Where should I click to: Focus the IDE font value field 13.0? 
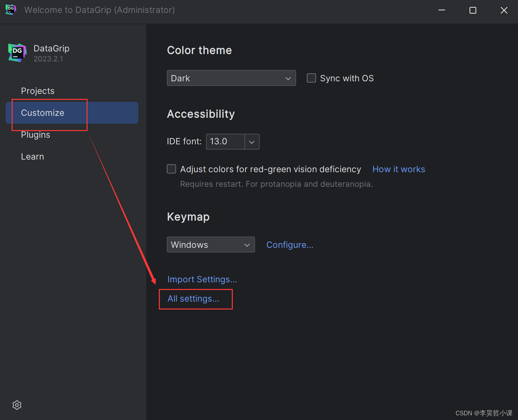(x=226, y=142)
